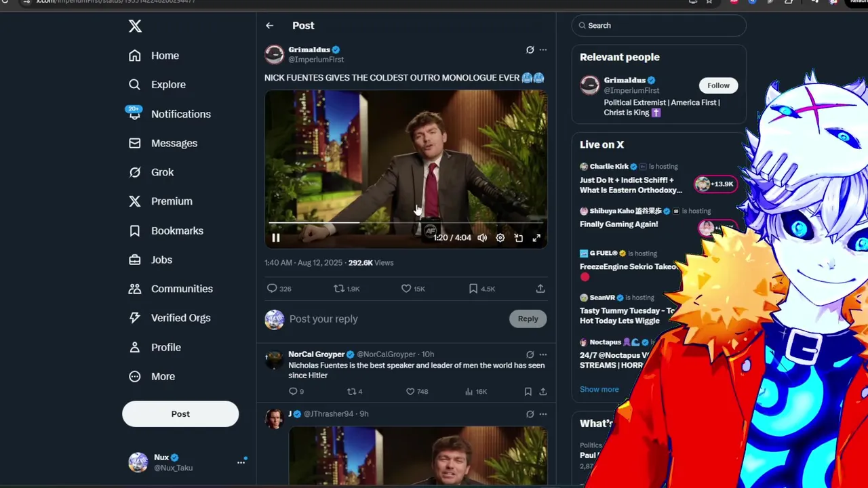The height and width of the screenshot is (488, 868).
Task: Click Grok icon on JThrasher94 reply
Action: pos(530,413)
